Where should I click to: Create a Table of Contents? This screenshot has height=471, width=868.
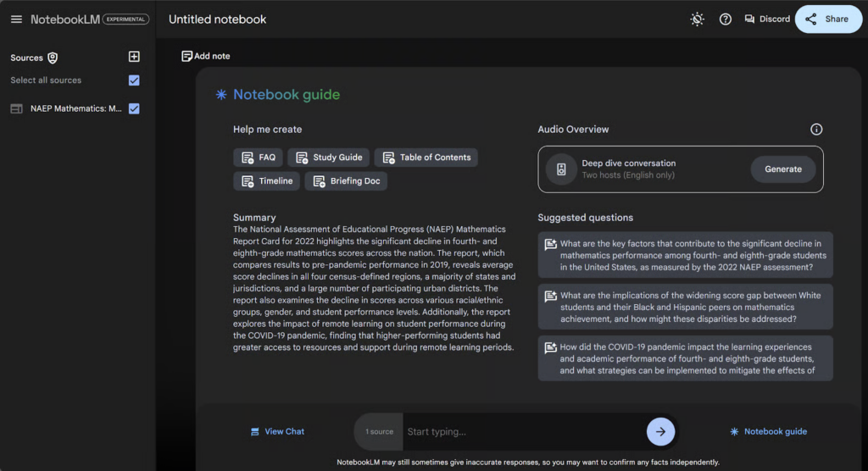(x=426, y=158)
